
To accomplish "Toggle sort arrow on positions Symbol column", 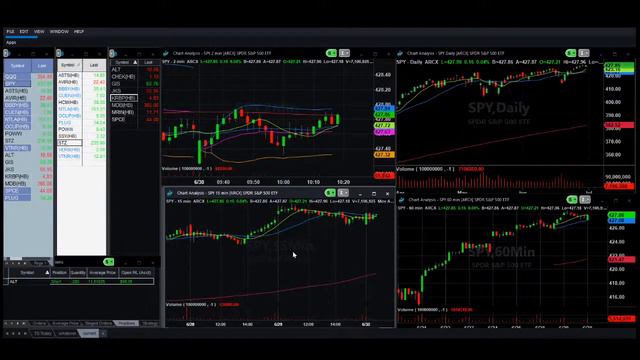I will tap(47, 272).
